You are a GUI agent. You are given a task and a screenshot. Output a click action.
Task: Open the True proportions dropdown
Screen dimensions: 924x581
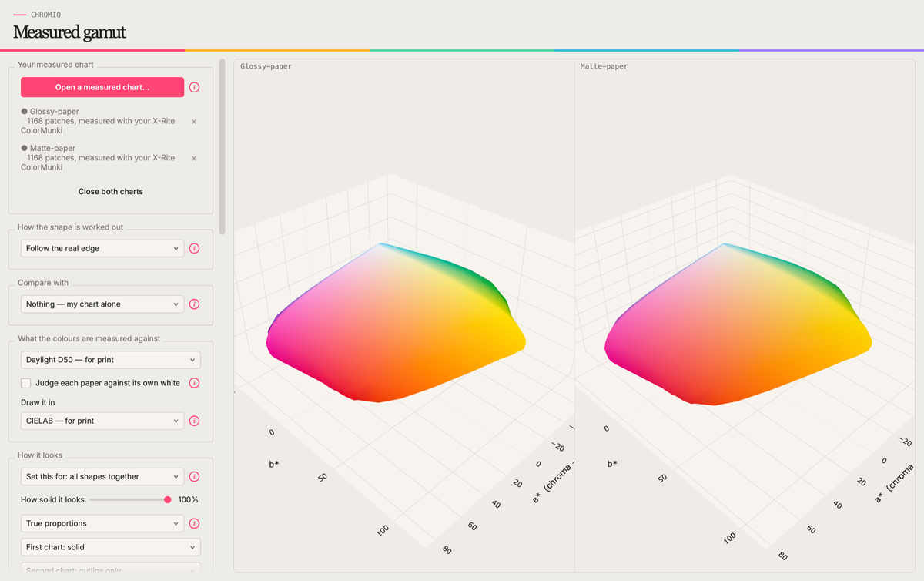pos(102,523)
